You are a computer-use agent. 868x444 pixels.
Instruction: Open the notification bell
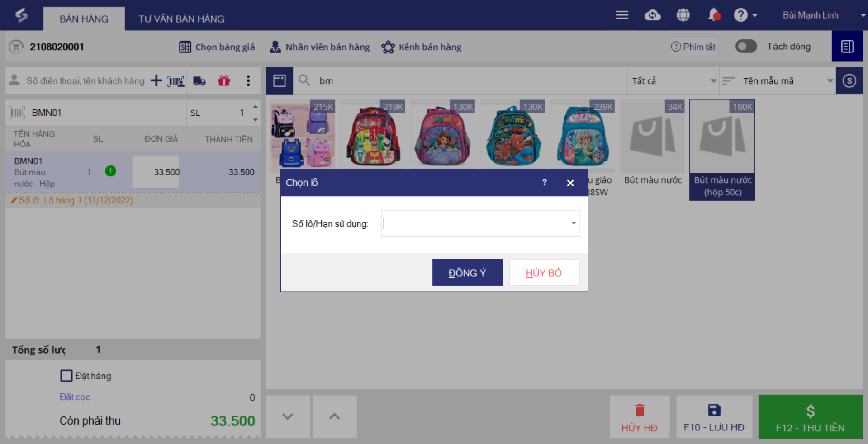[x=714, y=15]
